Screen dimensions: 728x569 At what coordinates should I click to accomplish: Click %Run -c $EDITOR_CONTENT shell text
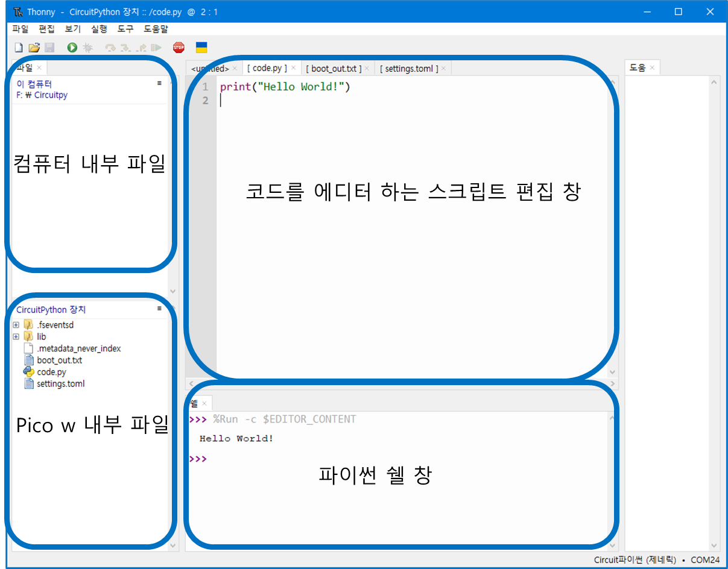click(x=284, y=420)
